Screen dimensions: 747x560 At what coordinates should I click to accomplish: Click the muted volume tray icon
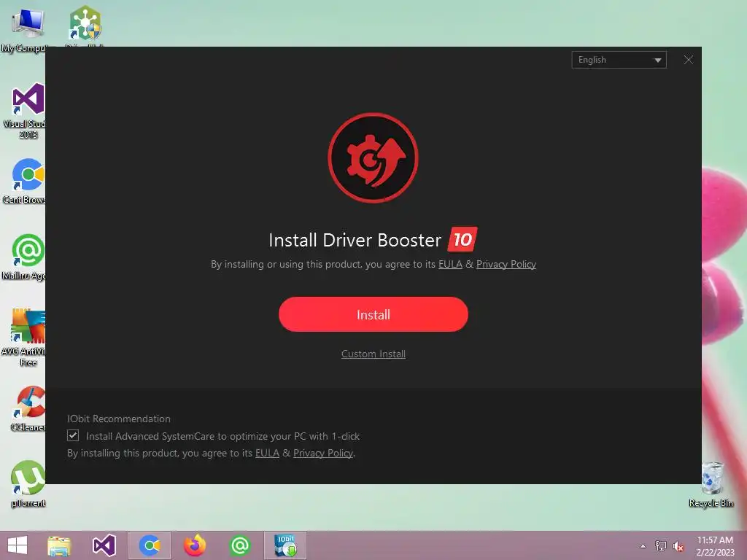(678, 546)
